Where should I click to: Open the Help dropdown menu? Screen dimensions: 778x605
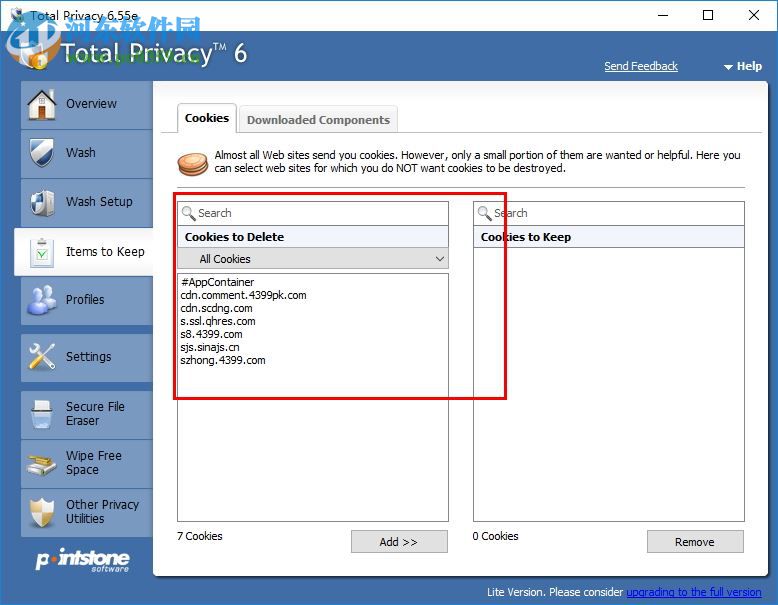743,66
